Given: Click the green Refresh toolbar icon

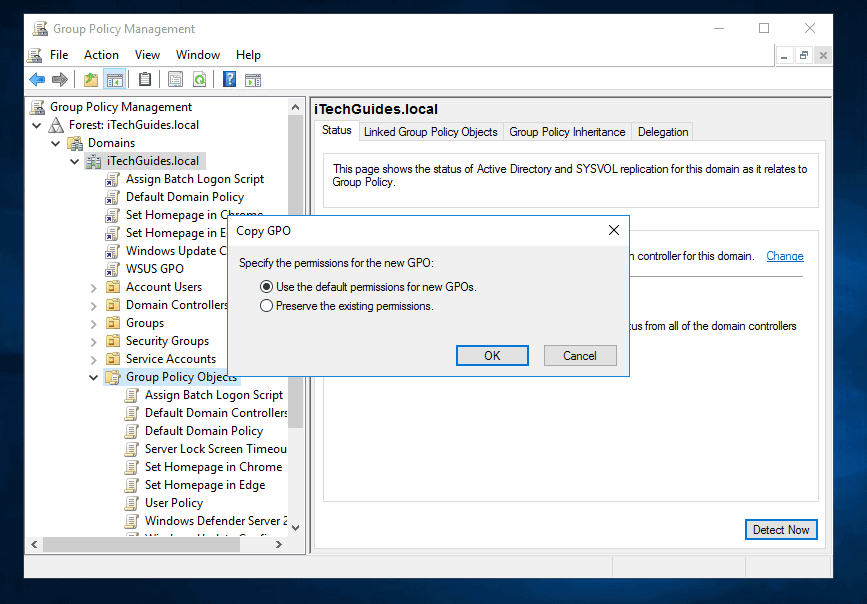Looking at the screenshot, I should point(199,80).
